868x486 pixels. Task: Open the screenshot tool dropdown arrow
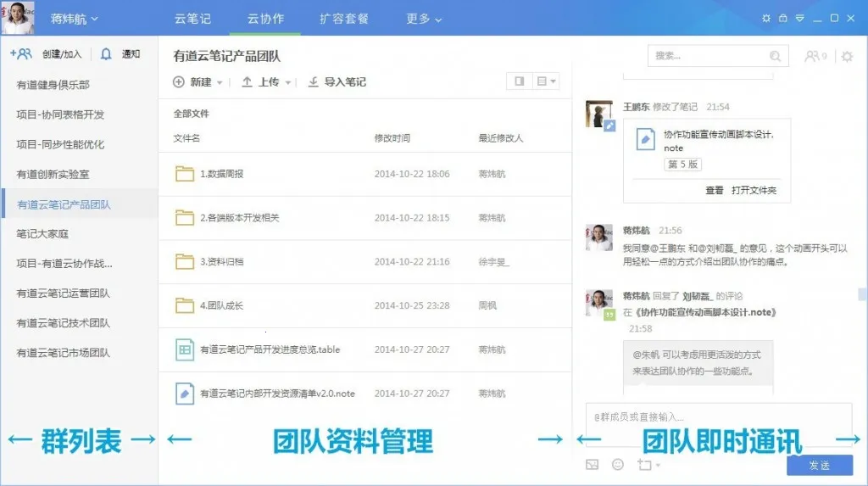click(x=658, y=466)
